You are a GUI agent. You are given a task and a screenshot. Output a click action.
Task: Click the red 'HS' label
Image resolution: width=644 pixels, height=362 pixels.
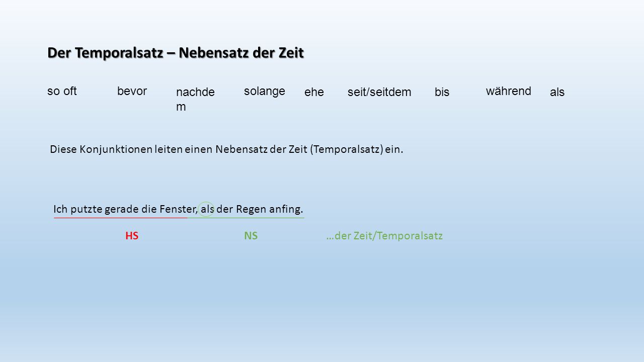pos(132,236)
